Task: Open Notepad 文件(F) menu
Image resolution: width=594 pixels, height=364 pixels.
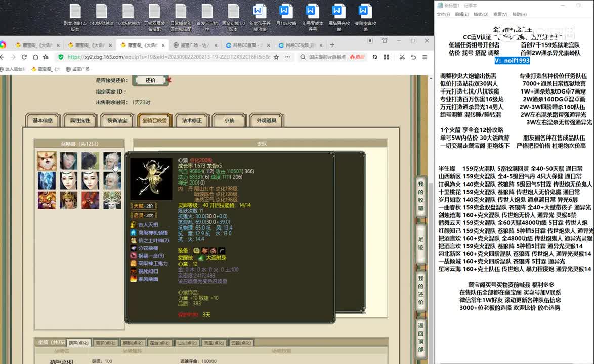Action: click(x=443, y=14)
